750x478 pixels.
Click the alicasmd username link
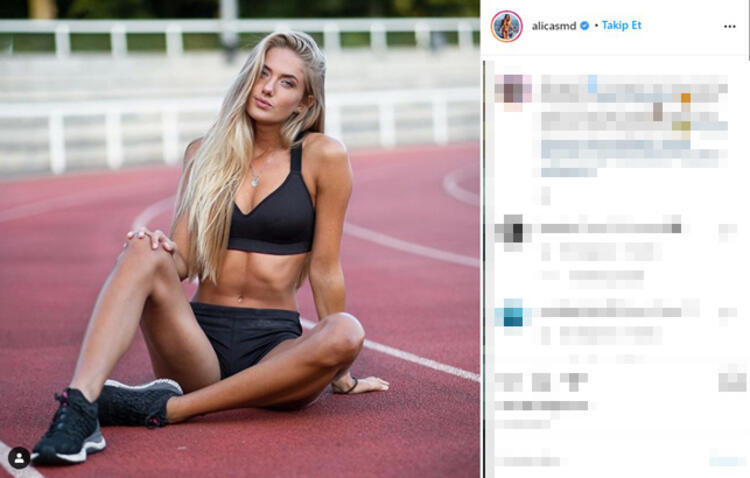click(553, 26)
